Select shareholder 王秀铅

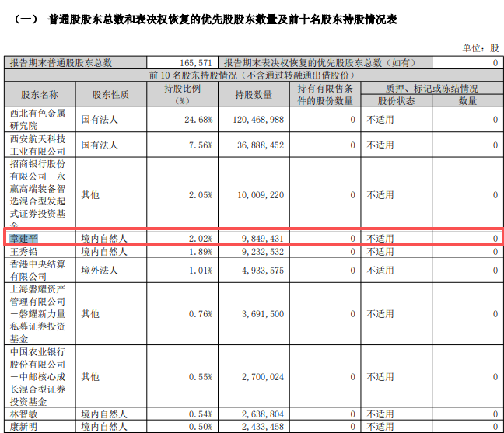[x=24, y=251]
